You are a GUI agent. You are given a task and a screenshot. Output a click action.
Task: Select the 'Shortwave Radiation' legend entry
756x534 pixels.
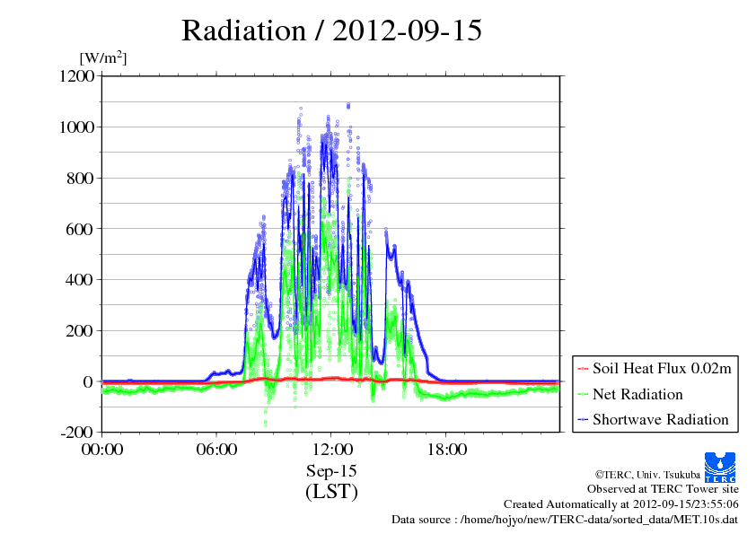tap(653, 419)
